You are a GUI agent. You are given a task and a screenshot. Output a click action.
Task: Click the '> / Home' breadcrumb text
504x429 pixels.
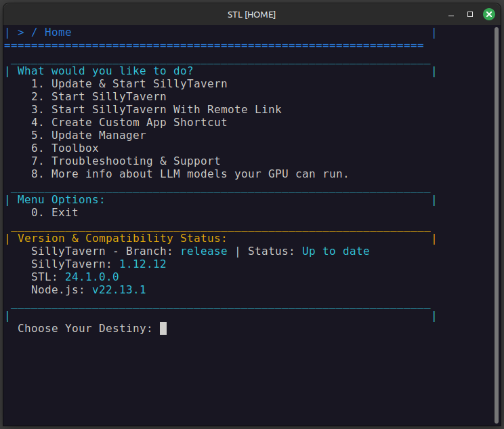click(x=44, y=33)
